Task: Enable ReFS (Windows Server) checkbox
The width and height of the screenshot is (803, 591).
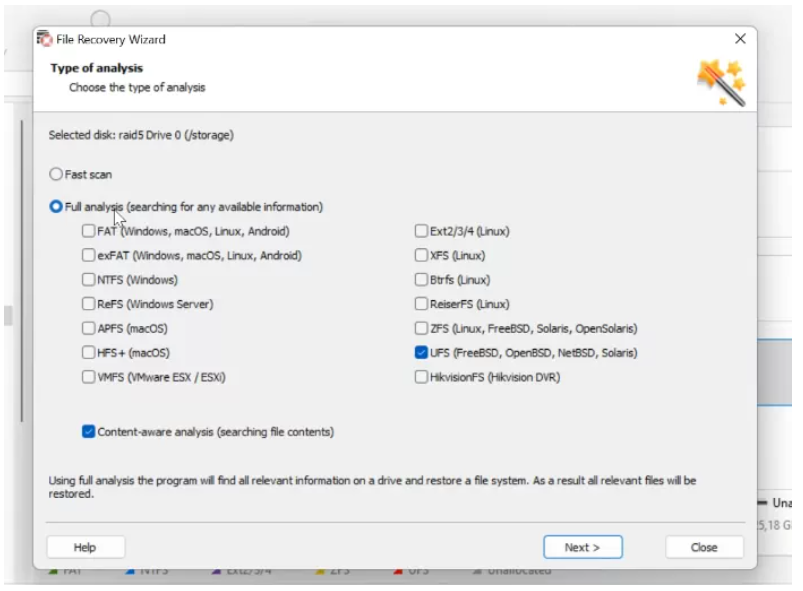Action: pyautogui.click(x=90, y=304)
